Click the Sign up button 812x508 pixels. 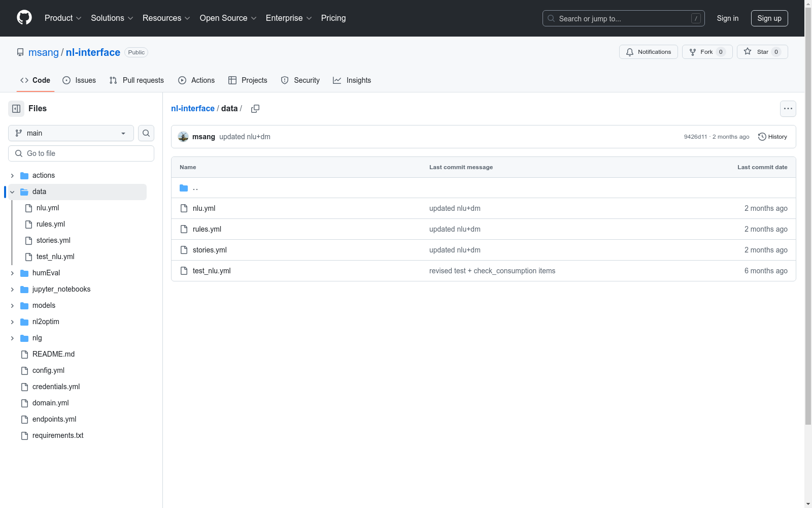click(769, 18)
